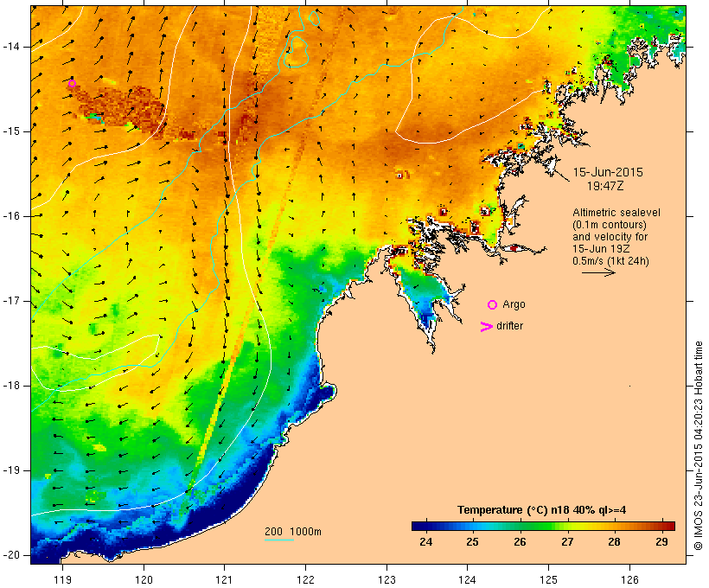Click the longitude axis label 120
The height and width of the screenshot is (588, 709).
pyautogui.click(x=144, y=580)
